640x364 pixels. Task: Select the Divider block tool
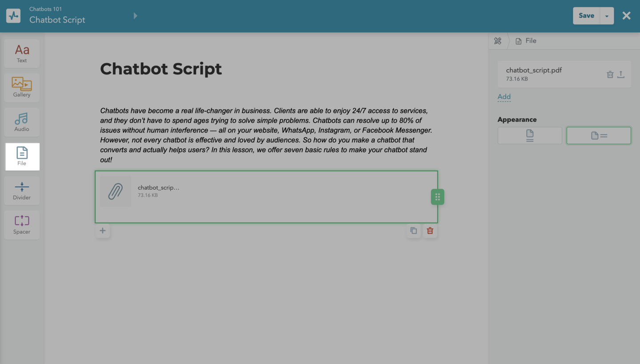click(22, 191)
